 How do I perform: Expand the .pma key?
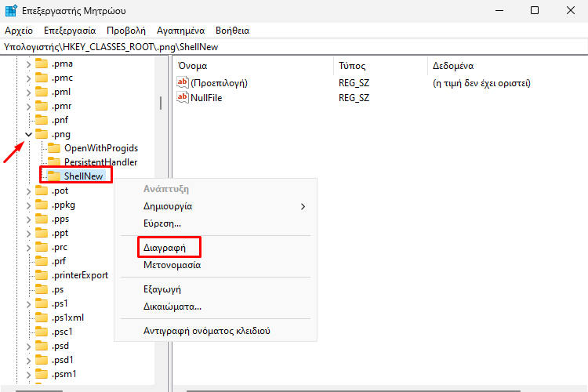point(28,64)
